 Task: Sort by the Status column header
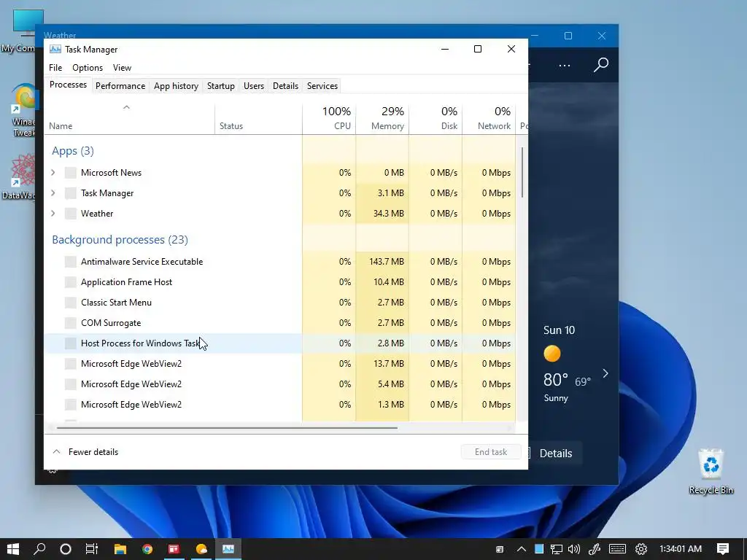point(259,118)
